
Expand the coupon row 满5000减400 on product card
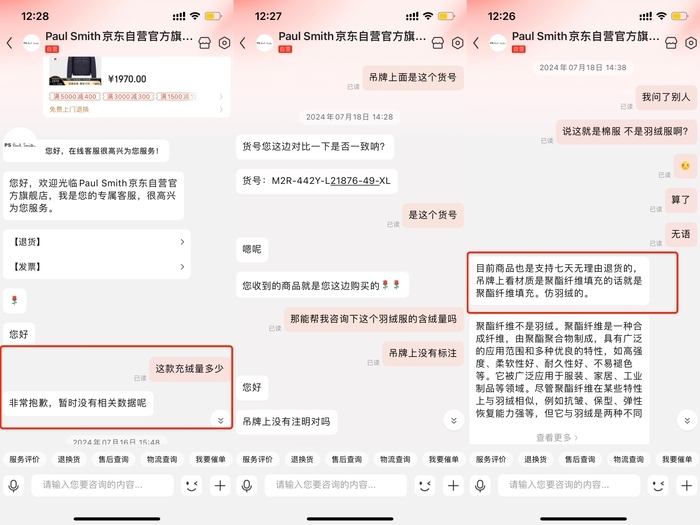[x=136, y=96]
